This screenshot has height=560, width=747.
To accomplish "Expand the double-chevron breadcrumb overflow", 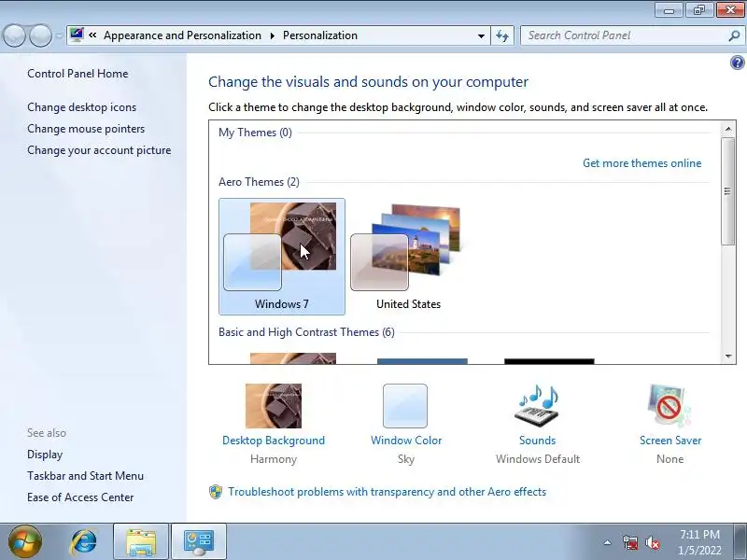I will pos(92,35).
